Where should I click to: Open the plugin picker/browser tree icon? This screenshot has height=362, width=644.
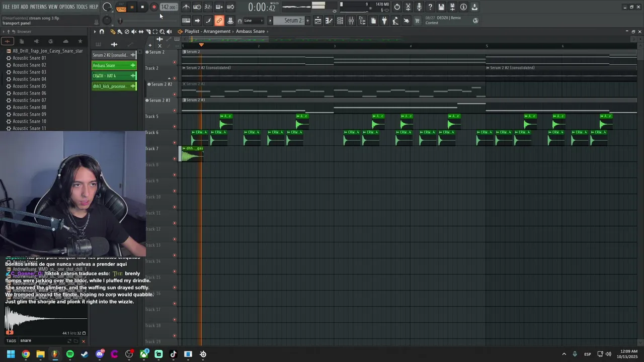click(x=362, y=21)
